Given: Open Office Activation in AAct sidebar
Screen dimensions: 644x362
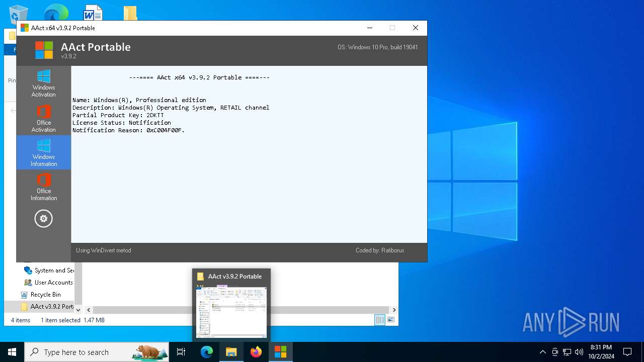Looking at the screenshot, I should point(44,119).
